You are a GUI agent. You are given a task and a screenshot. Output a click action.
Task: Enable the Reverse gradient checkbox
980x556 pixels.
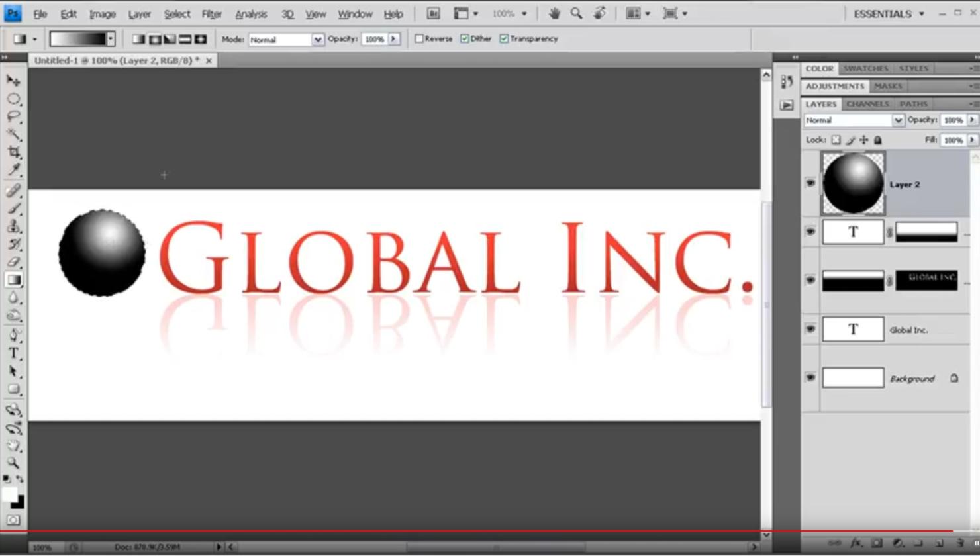coord(419,38)
